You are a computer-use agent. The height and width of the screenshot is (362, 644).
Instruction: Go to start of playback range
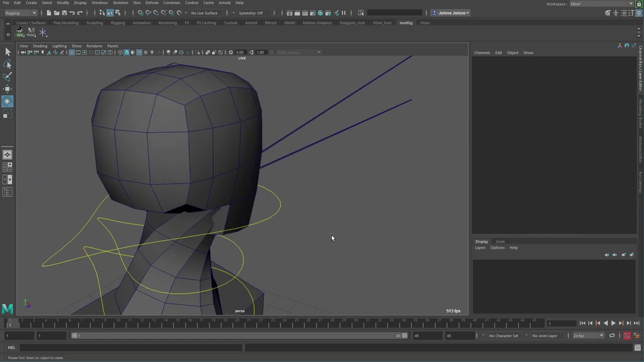[582, 323]
